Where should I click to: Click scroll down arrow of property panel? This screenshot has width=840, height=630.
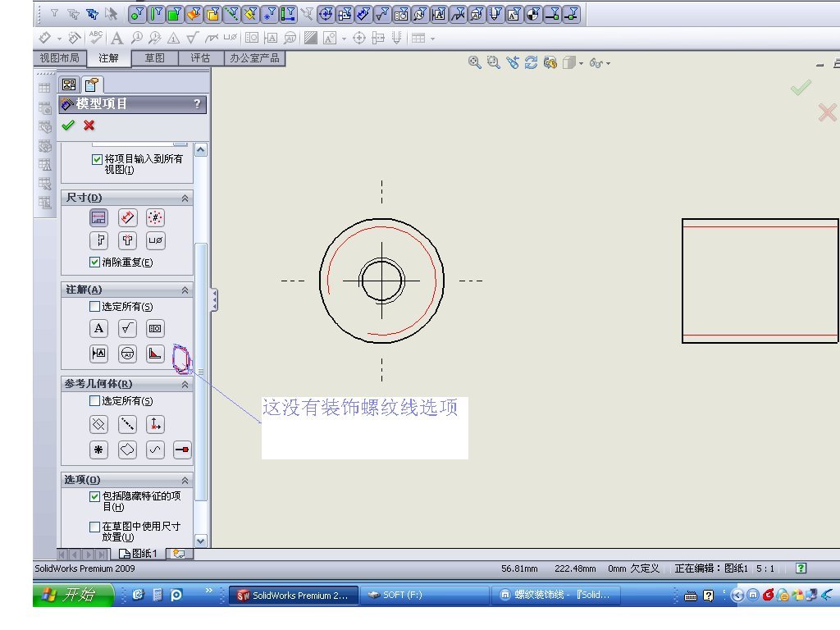[201, 541]
